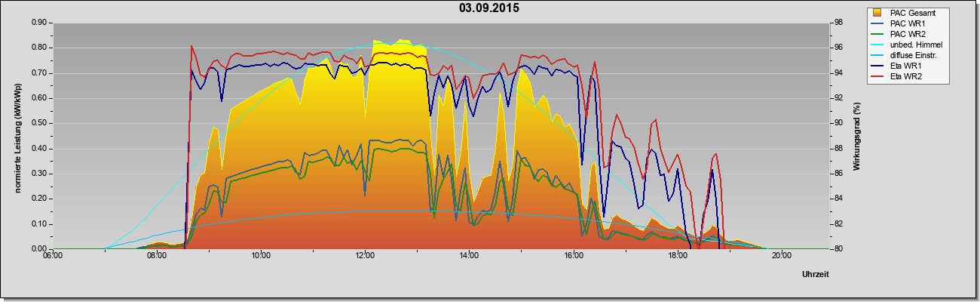Click the 18:00 time axis tick label
The width and height of the screenshot is (980, 302).
click(x=677, y=255)
